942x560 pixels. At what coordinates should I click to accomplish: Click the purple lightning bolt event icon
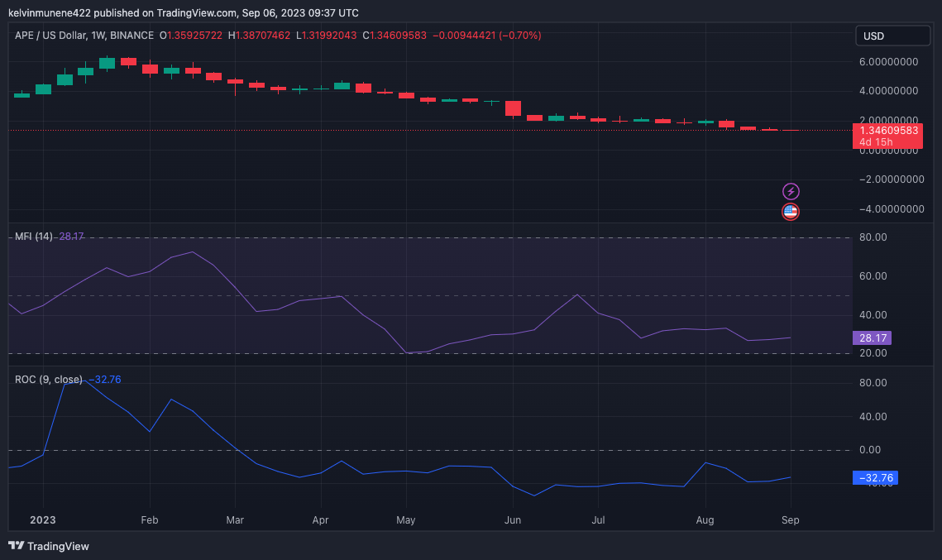(791, 192)
